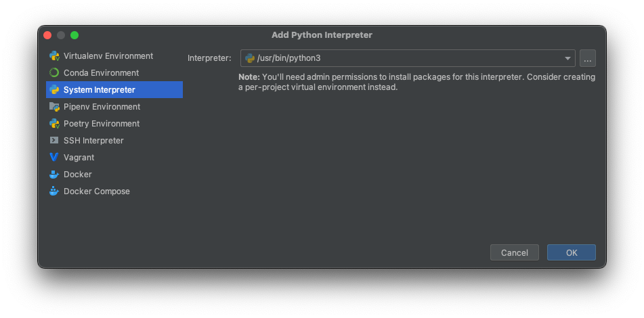Browse interpreter paths with ellipsis button
Screen dimensions: 644x318
tap(588, 58)
